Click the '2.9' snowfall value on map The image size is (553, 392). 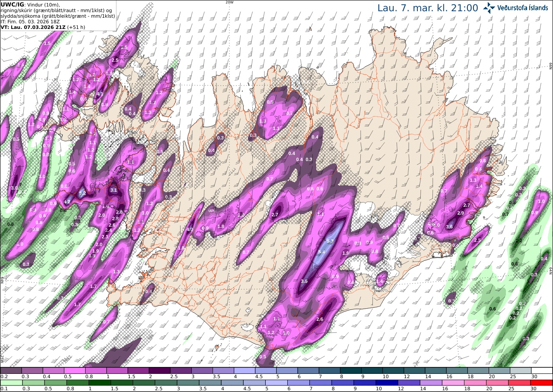(x=461, y=213)
